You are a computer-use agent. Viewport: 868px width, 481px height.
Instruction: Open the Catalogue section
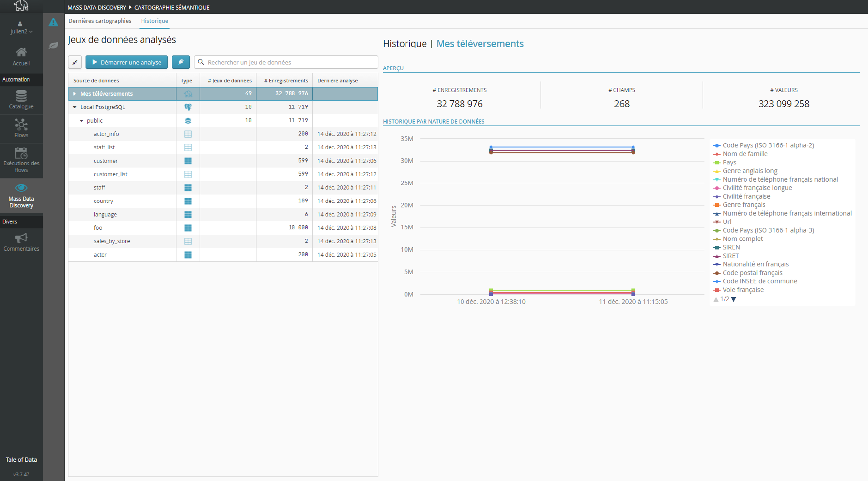point(21,100)
